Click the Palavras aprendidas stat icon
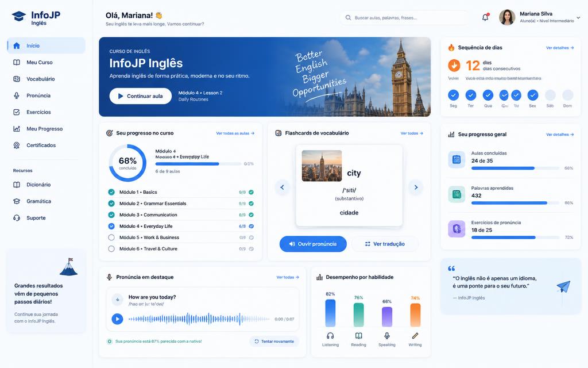Viewport: 588px width, 368px height. tap(457, 194)
